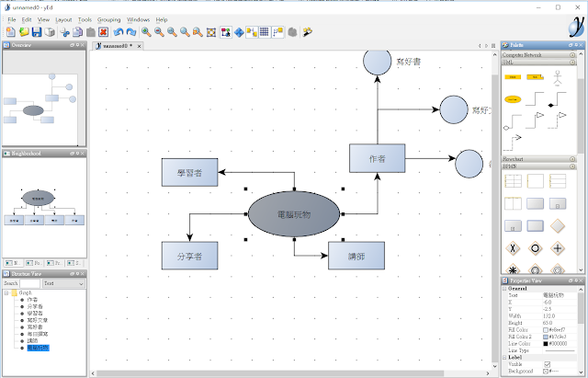588x378 pixels.
Task: Click the Cut scissors icon
Action: [x=65, y=32]
